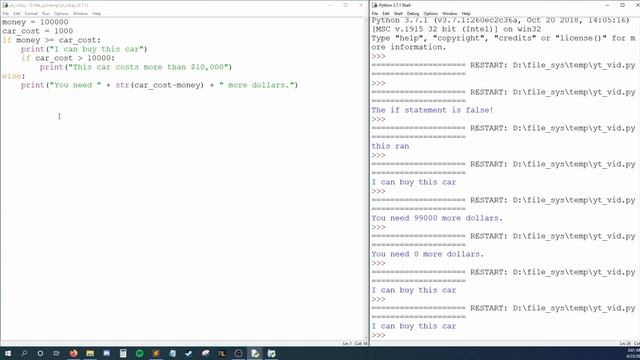The width and height of the screenshot is (640, 360).
Task: Open the Run menu in the editor
Action: [x=46, y=13]
